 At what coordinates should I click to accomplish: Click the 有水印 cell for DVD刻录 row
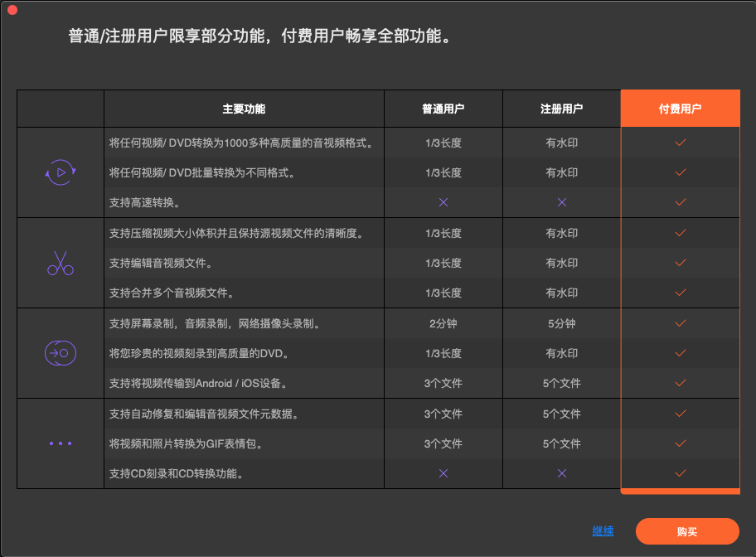pyautogui.click(x=561, y=353)
